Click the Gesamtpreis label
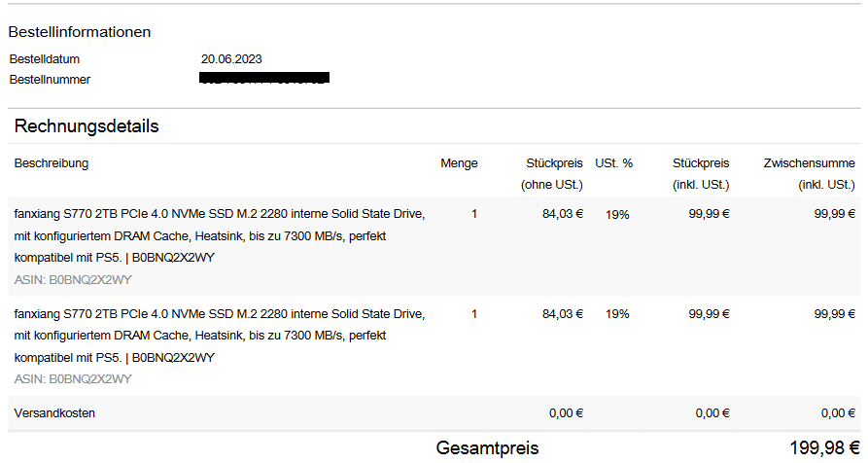This screenshot has width=868, height=463. [x=487, y=447]
